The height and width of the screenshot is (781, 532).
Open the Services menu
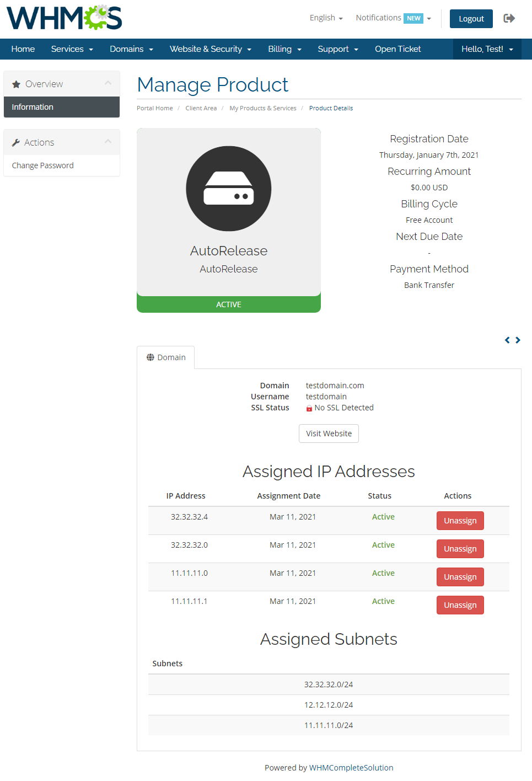point(72,49)
